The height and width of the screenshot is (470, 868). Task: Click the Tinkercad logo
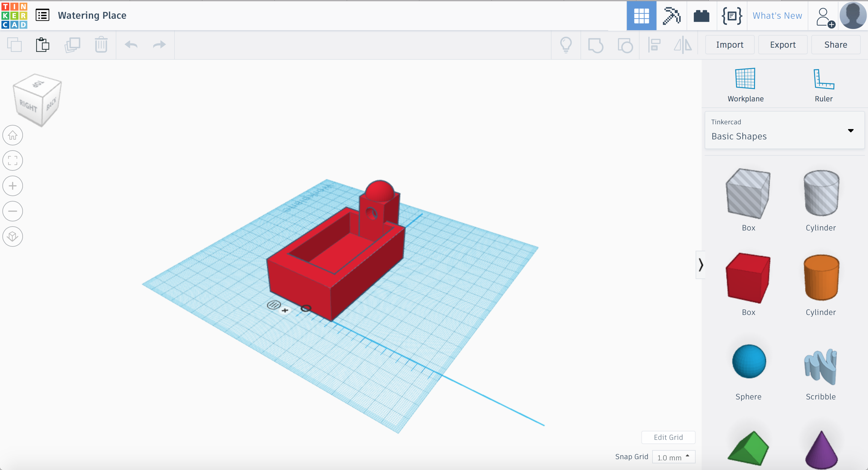(14, 15)
